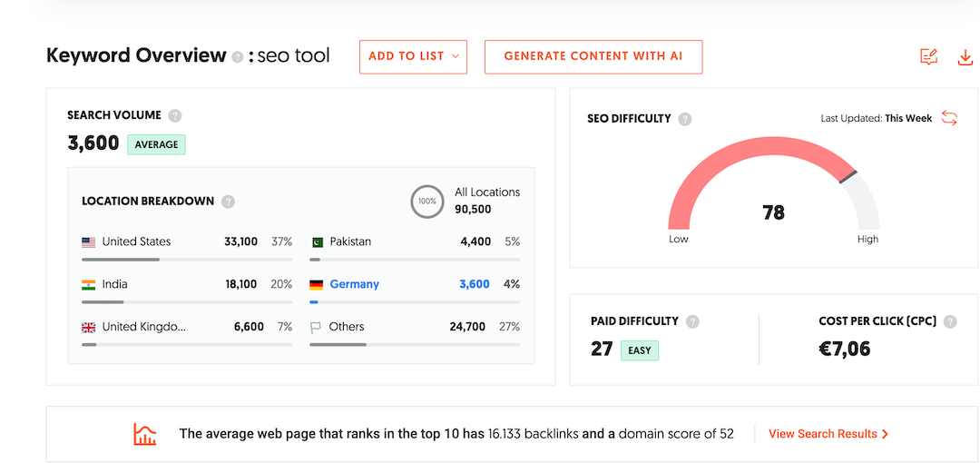The width and height of the screenshot is (980, 463).
Task: Click the Pakistan location entry
Action: click(349, 241)
